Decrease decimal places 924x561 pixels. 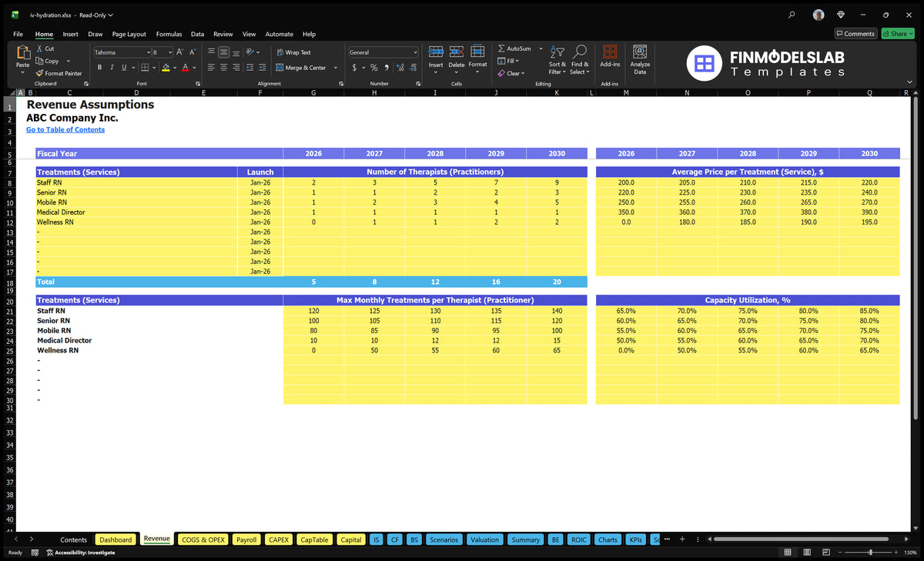tap(413, 68)
